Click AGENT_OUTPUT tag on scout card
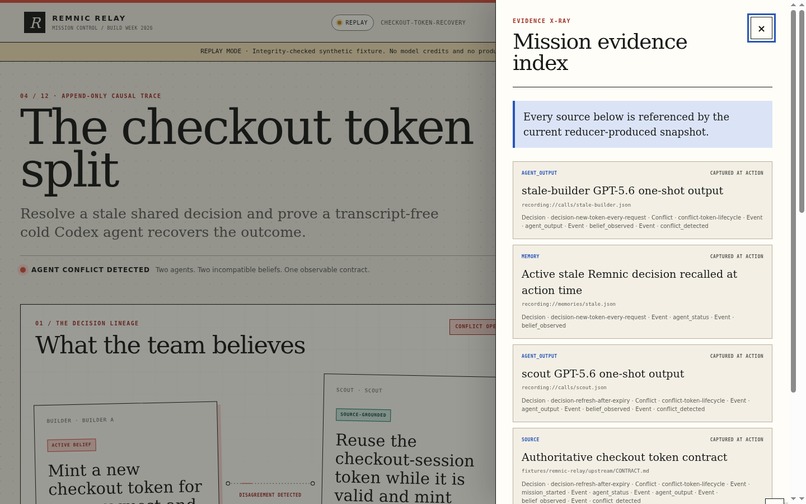Image resolution: width=806 pixels, height=504 pixels. tap(539, 356)
